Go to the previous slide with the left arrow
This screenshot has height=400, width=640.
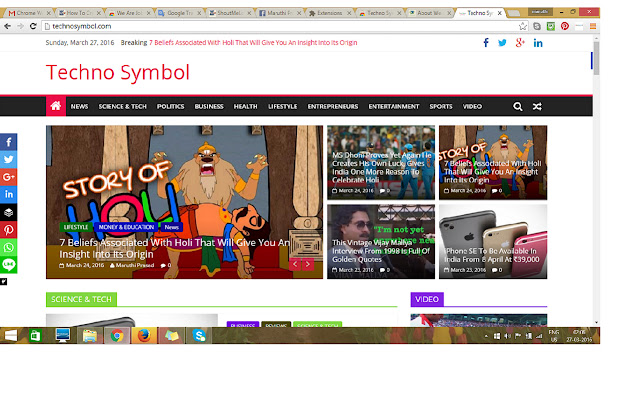[295, 264]
